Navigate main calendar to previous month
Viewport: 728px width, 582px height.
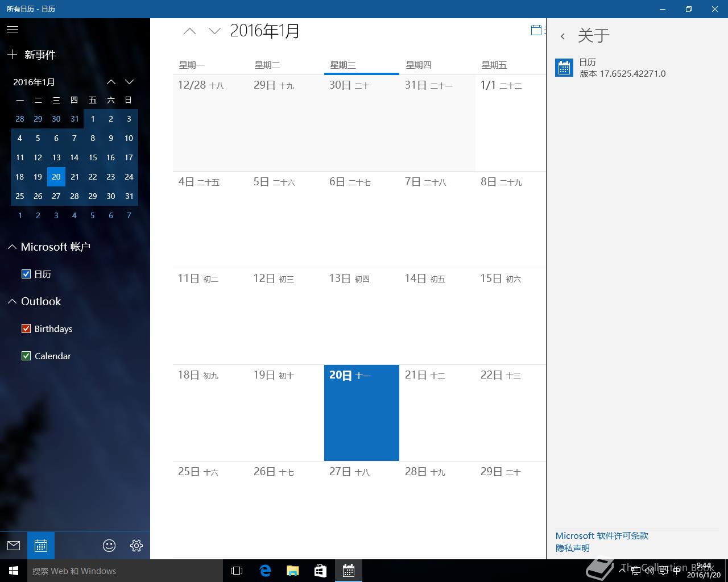(x=190, y=31)
